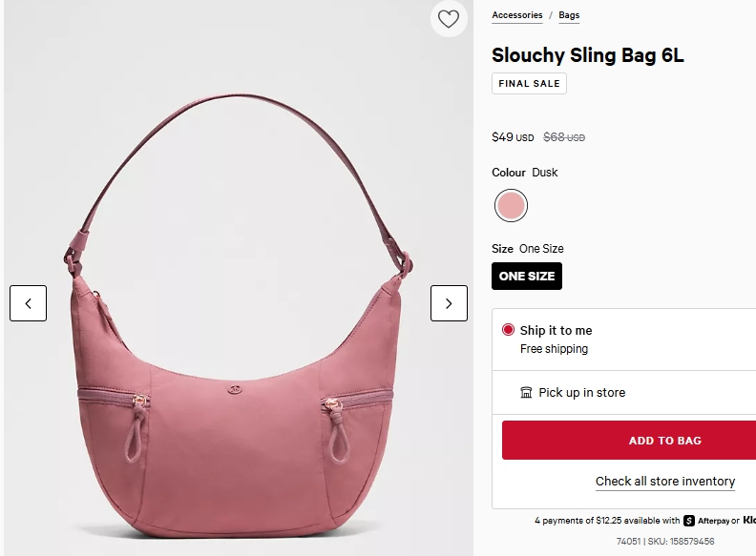Open the Accessories breadcrumb
756x556 pixels.
point(517,15)
